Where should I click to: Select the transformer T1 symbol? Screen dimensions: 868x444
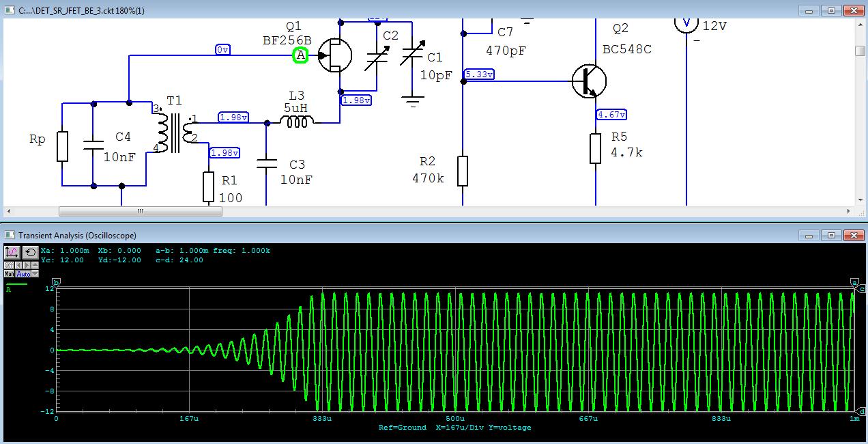tap(174, 133)
